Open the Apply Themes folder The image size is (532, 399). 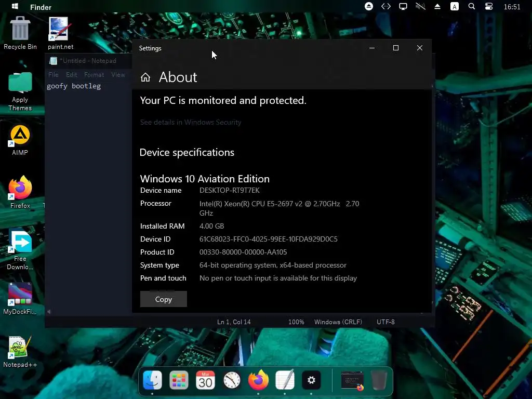20,91
